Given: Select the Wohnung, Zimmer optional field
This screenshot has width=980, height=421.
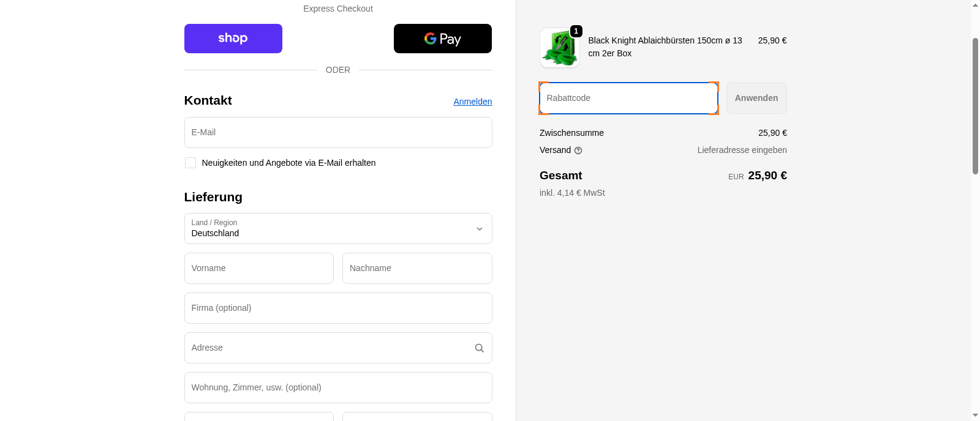Looking at the screenshot, I should [337, 388].
